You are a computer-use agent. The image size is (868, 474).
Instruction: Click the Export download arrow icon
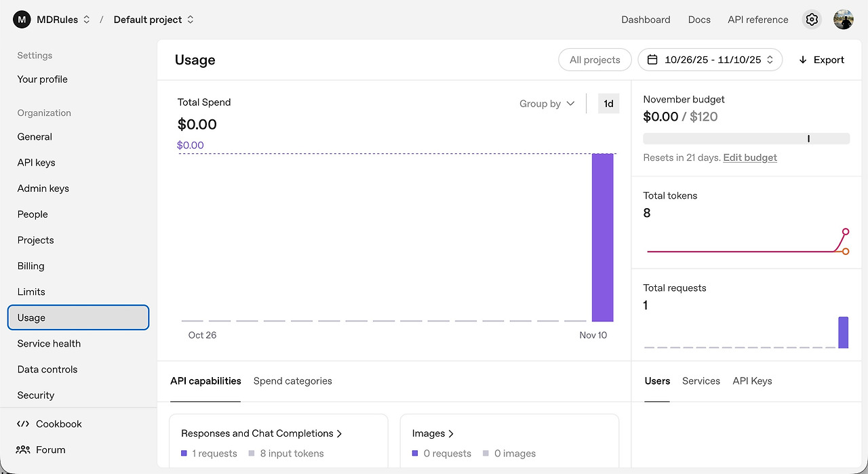803,60
